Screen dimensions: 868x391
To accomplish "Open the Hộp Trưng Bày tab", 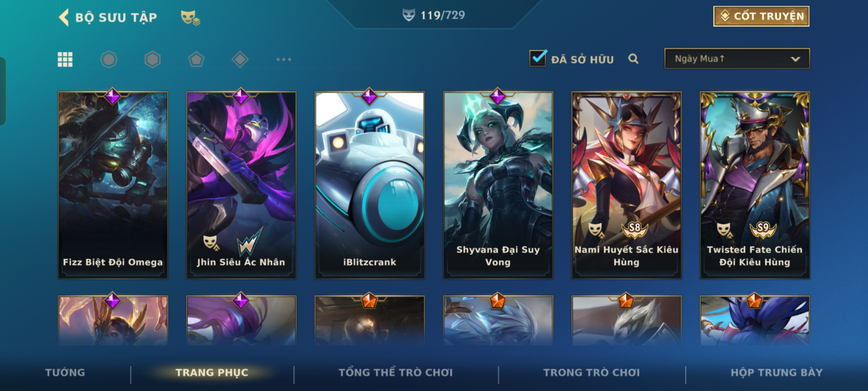I will [776, 373].
